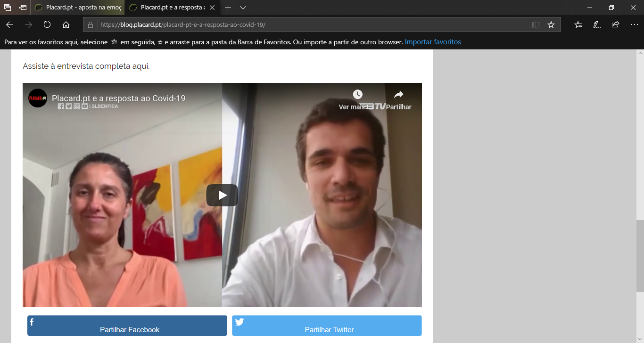
Task: Click the Partilhar Twitter button
Action: tap(327, 326)
